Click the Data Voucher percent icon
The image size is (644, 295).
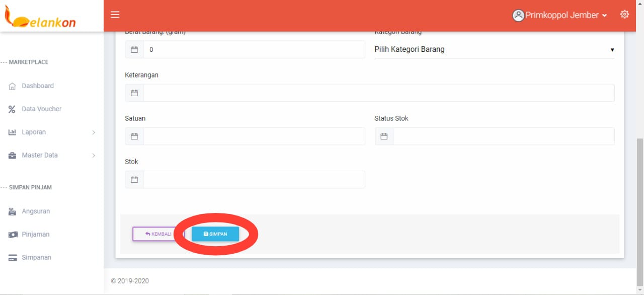[12, 109]
